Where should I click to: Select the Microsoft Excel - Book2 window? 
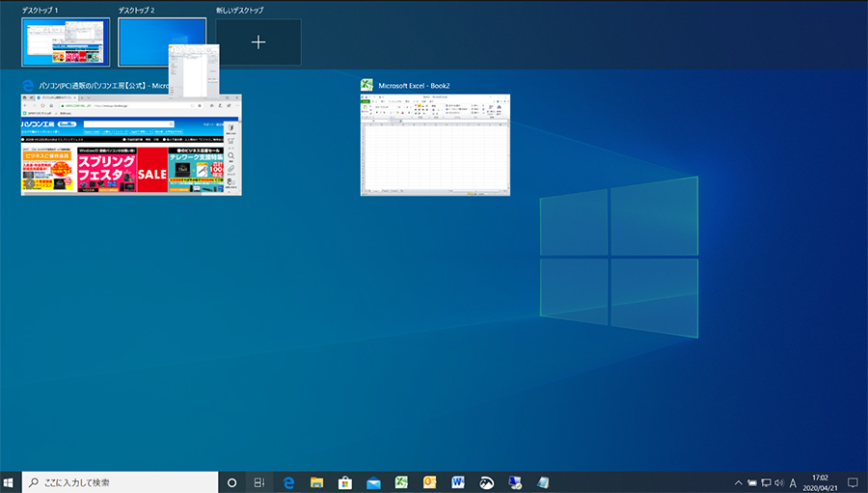point(434,146)
